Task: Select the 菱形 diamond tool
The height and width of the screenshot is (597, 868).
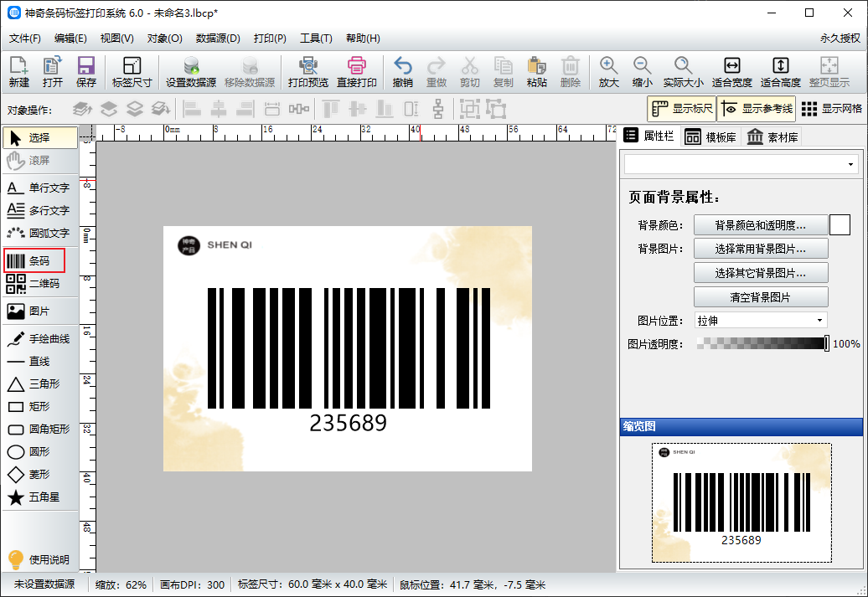Action: [x=40, y=475]
